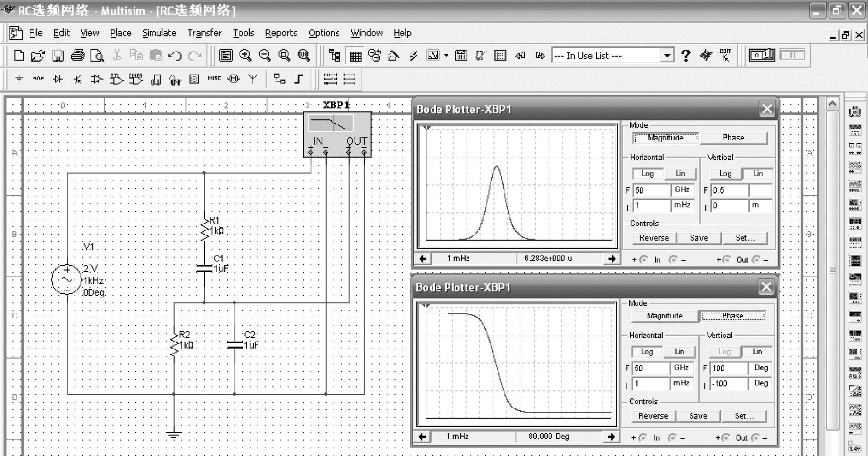Image resolution: width=868 pixels, height=456 pixels.
Task: Toggle the simulation run power switch
Action: point(762,55)
